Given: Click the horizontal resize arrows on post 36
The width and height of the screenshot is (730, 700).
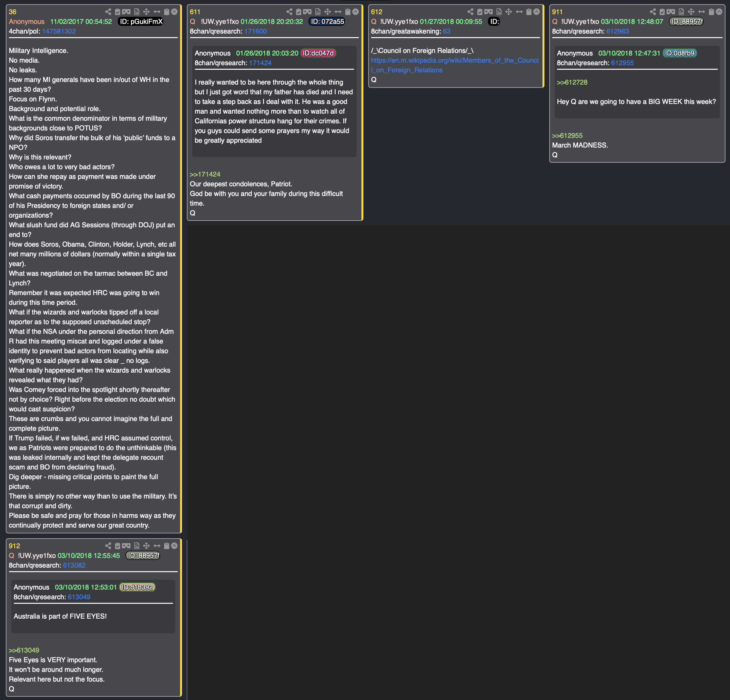Looking at the screenshot, I should click(157, 12).
